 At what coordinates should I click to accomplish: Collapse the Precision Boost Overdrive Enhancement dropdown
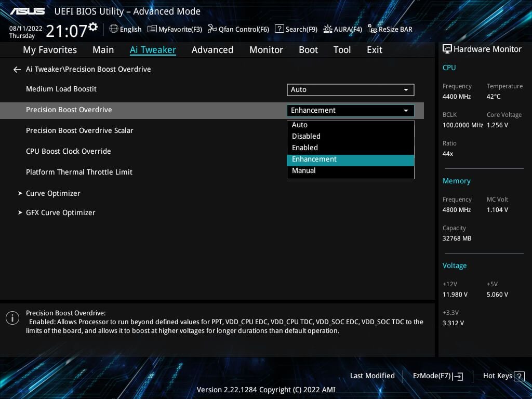point(351,111)
